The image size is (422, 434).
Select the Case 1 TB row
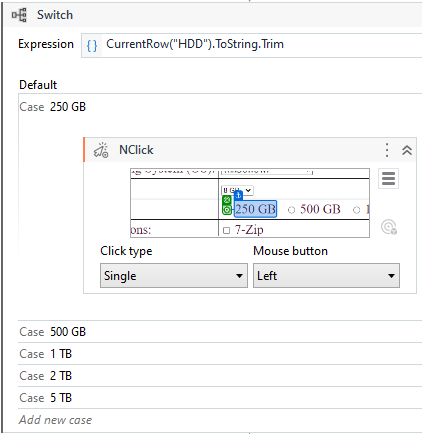220,354
